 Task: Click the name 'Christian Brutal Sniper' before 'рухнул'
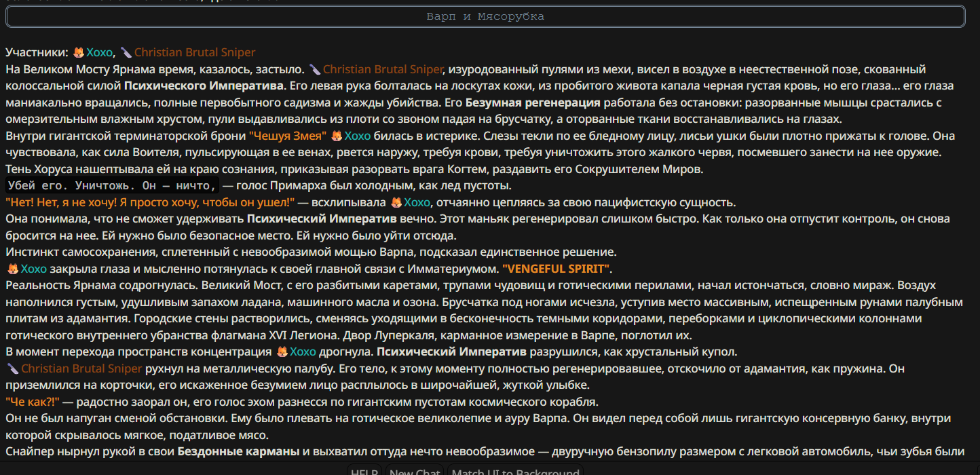click(x=81, y=368)
